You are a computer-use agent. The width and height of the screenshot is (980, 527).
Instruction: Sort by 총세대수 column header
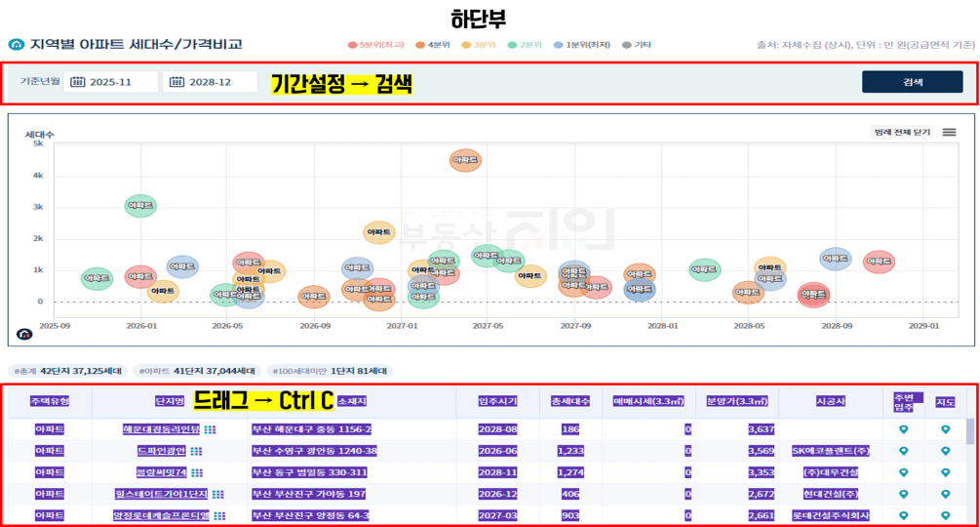(x=568, y=400)
